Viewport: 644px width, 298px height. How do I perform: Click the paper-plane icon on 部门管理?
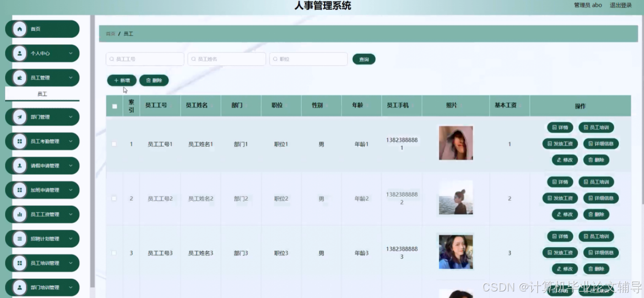(x=19, y=117)
